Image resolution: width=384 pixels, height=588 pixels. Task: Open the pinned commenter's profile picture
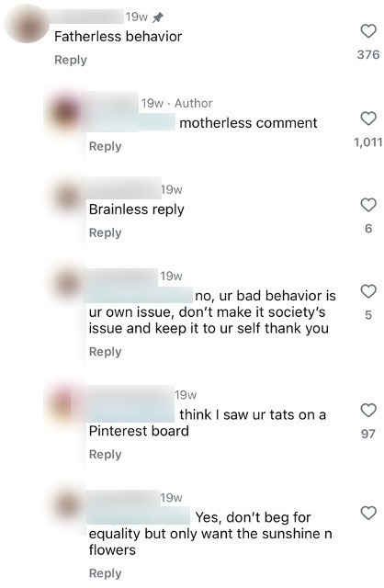coord(27,23)
